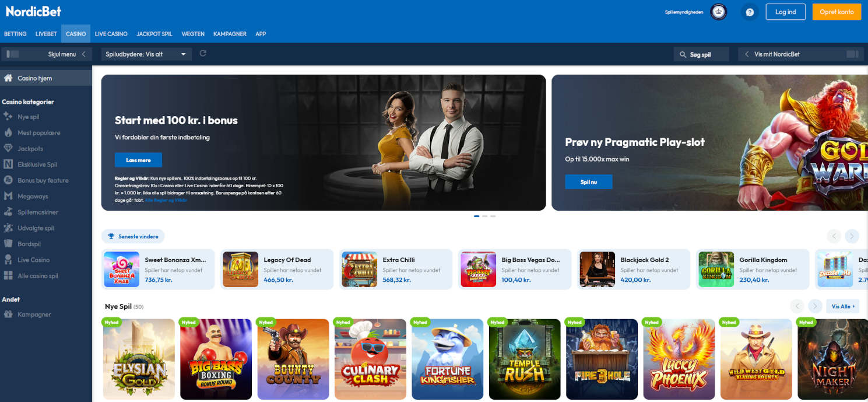This screenshot has width=868, height=402.
Task: Click Læs mere on bonus banner
Action: coord(138,160)
